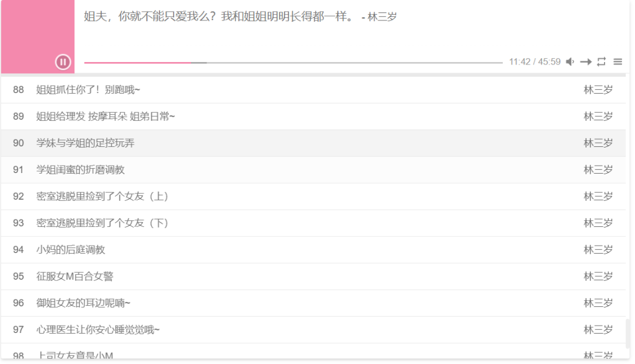Choose track 95 from the playlist
This screenshot has height=364, width=635.
click(x=313, y=277)
